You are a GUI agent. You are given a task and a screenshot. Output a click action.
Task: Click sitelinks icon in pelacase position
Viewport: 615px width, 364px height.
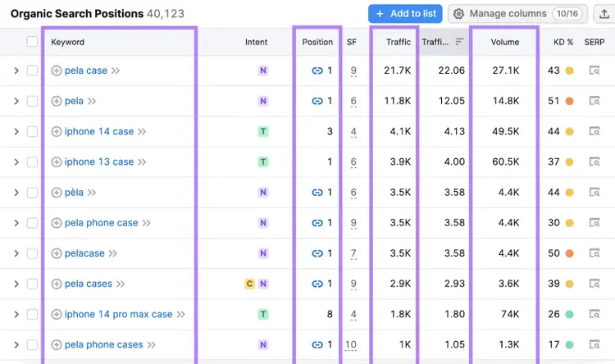pos(317,253)
